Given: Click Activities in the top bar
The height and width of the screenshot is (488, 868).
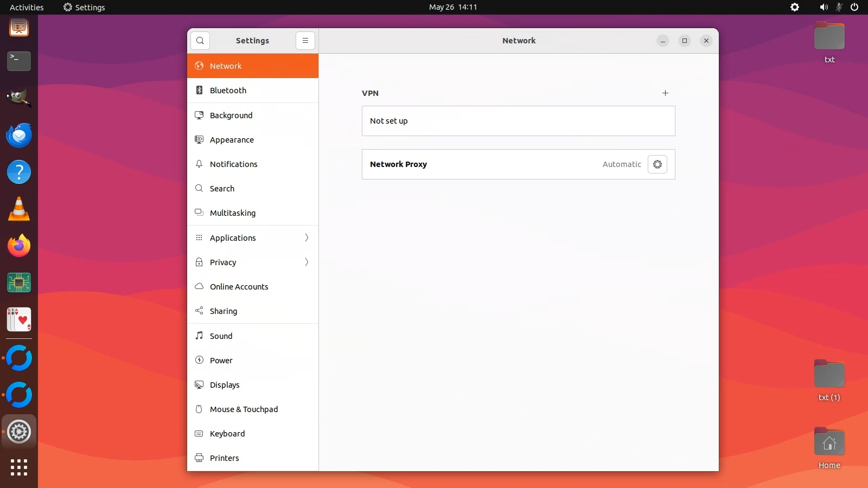Looking at the screenshot, I should [x=27, y=7].
